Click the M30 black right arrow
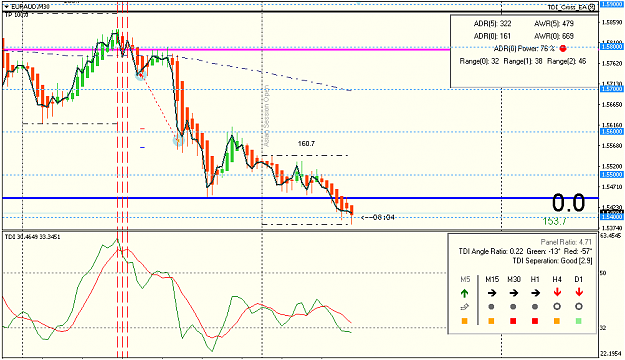 tap(514, 293)
